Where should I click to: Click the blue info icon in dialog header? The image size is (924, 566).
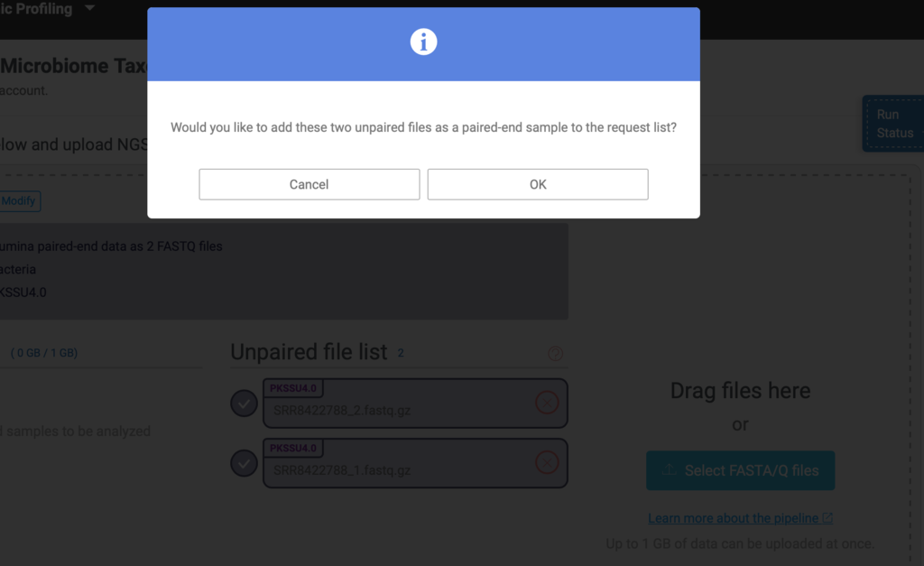coord(423,42)
